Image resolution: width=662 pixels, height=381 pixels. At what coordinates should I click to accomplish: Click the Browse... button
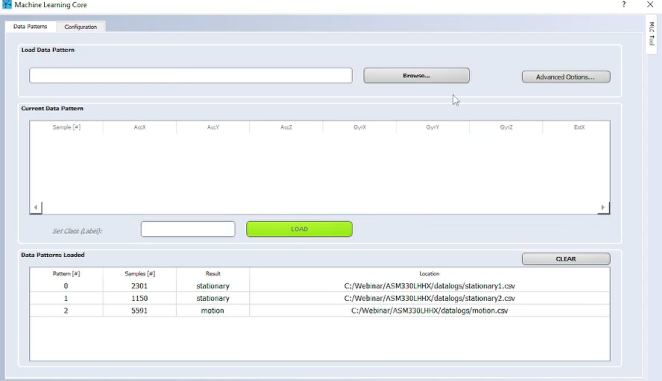coord(416,76)
